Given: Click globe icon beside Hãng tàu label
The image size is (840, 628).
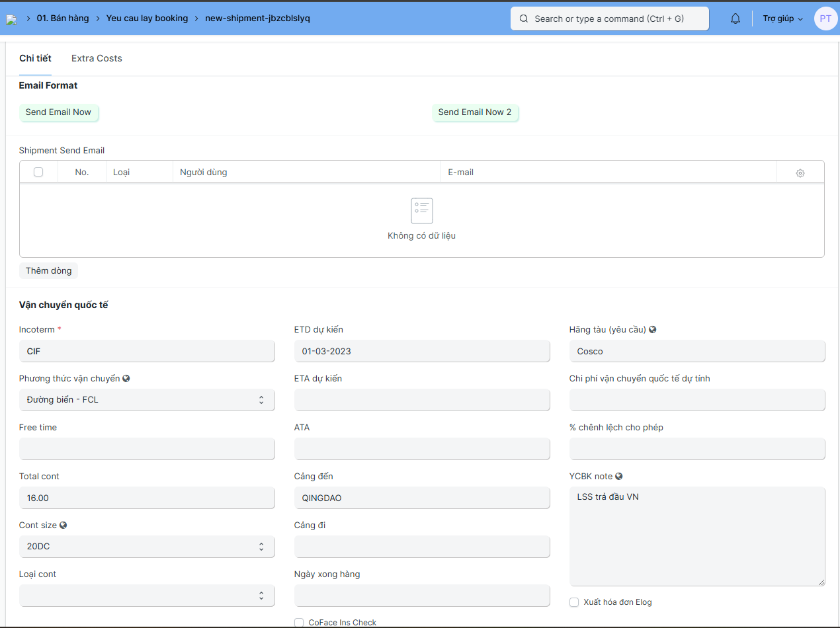Looking at the screenshot, I should [x=653, y=329].
